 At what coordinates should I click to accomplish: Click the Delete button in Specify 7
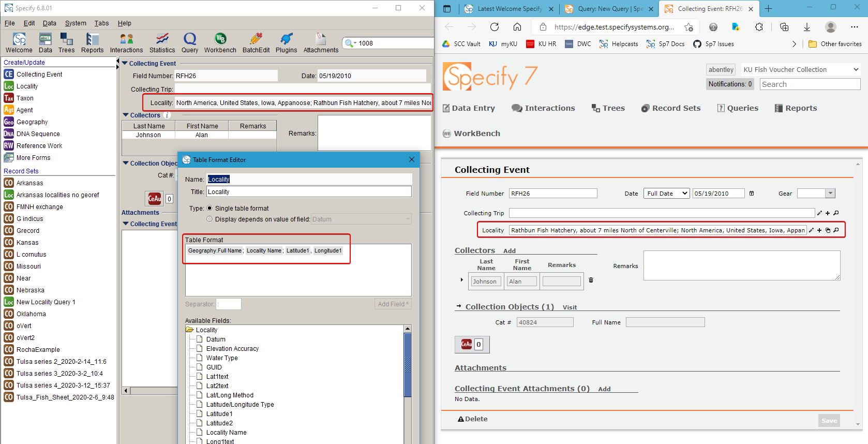pyautogui.click(x=472, y=419)
